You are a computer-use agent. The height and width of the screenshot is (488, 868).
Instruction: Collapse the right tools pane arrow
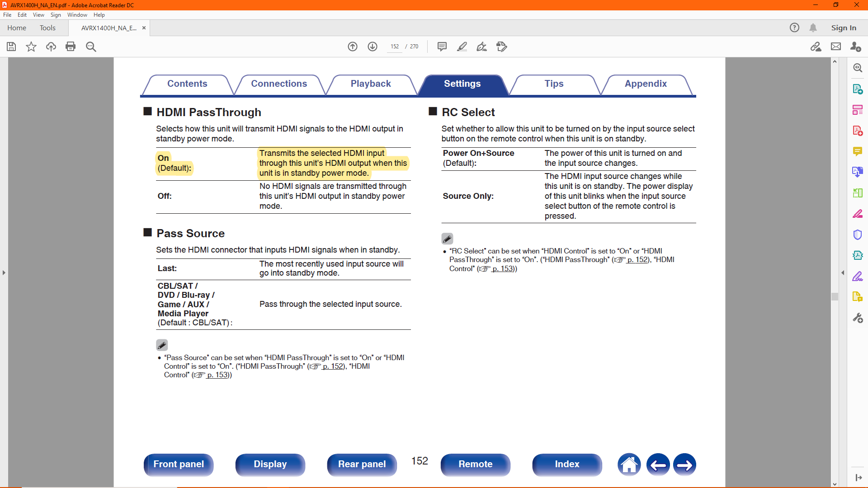tap(843, 272)
